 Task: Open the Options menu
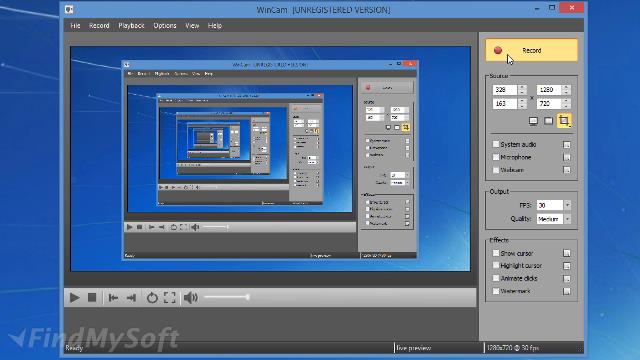[165, 25]
